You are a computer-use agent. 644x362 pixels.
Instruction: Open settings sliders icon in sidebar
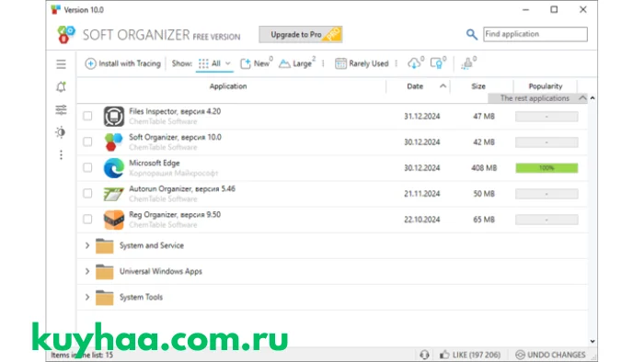[61, 109]
